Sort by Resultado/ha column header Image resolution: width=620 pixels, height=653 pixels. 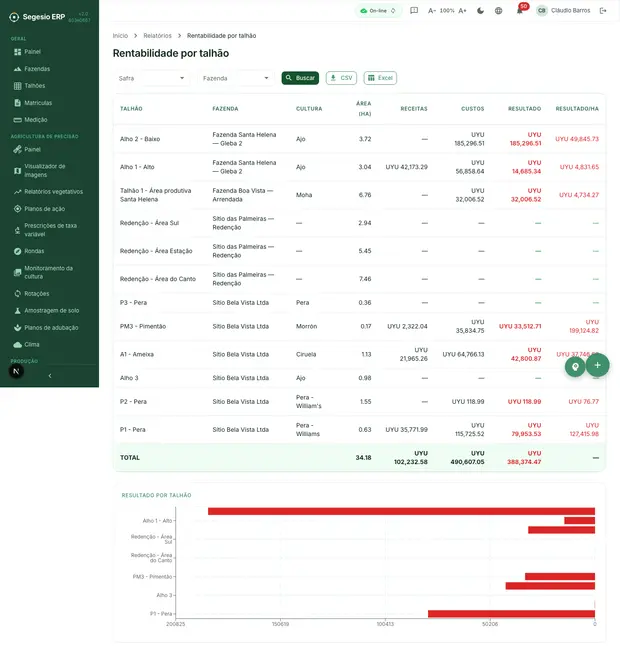[x=577, y=109]
